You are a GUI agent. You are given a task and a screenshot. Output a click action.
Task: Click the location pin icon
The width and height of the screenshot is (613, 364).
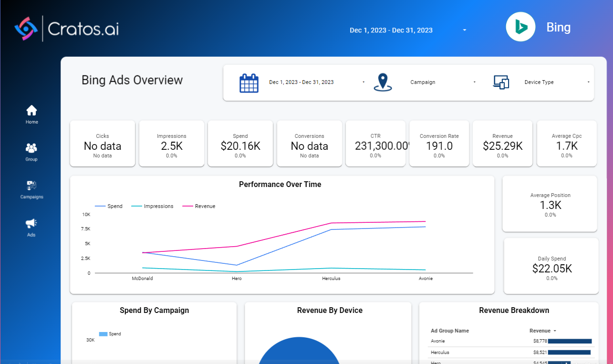point(383,82)
